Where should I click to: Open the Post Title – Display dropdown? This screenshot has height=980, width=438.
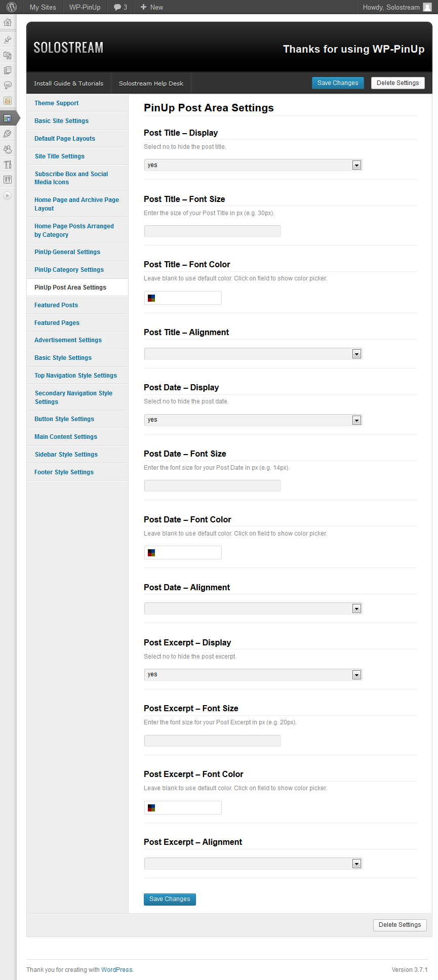253,165
